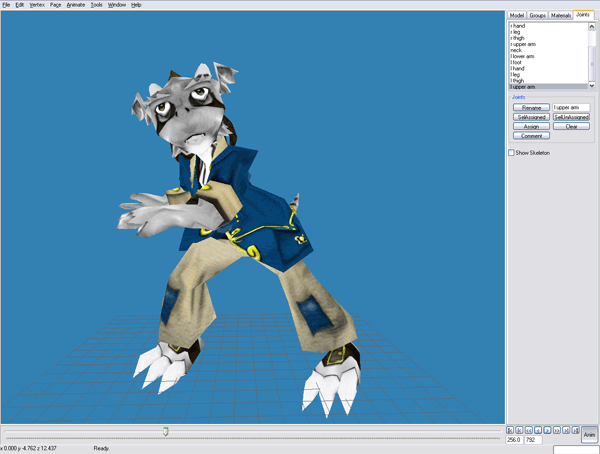The width and height of the screenshot is (600, 454).
Task: Select 'l thigh' in the joint list
Action: [x=548, y=80]
